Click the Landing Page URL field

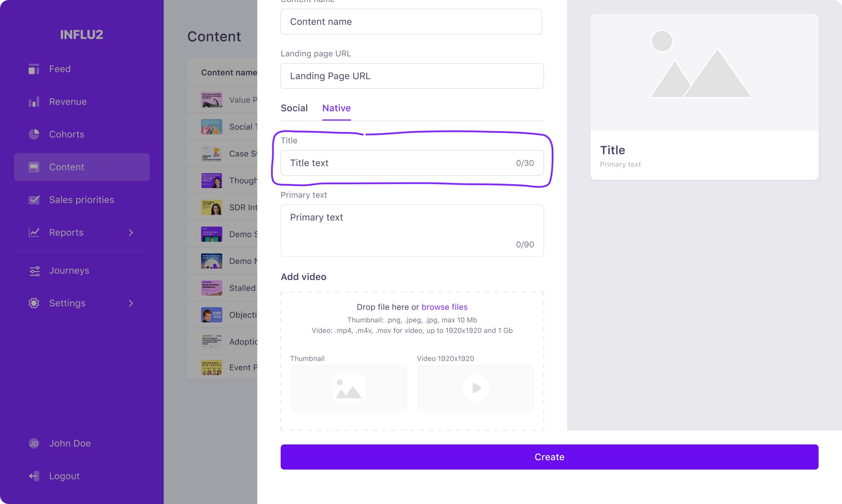(412, 76)
